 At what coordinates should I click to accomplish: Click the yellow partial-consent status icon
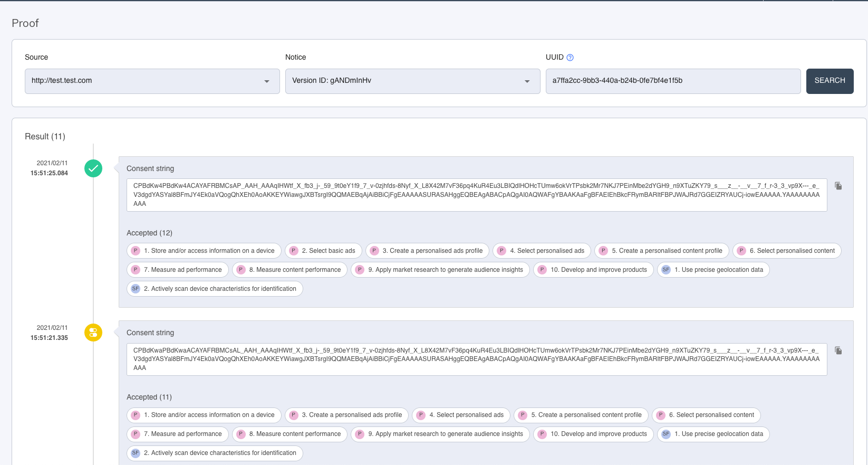pos(93,333)
